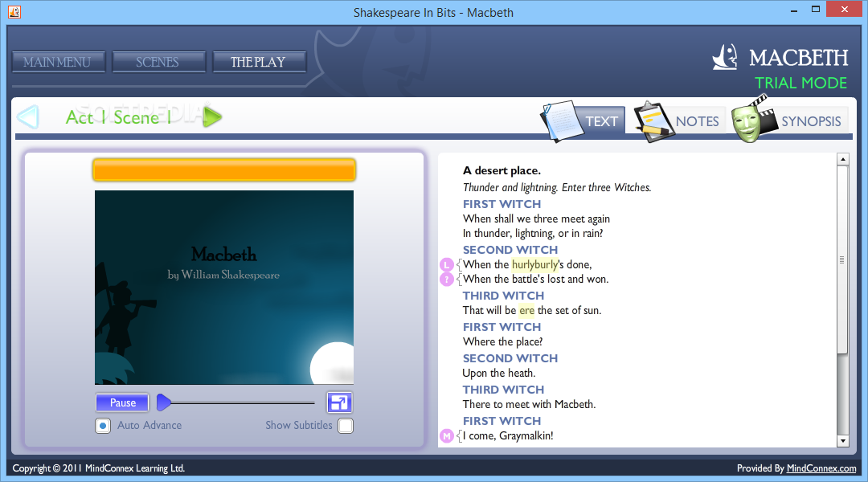Click the line 'Upon the heath.'

click(x=499, y=373)
